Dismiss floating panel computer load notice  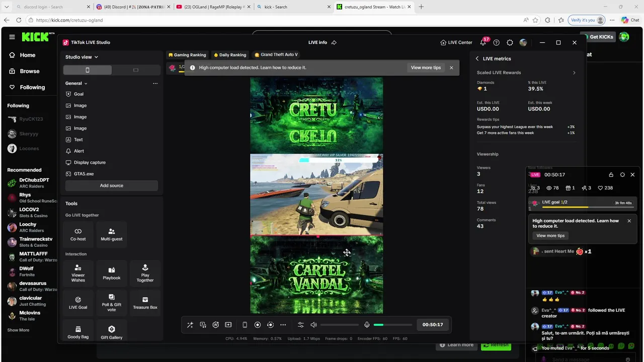629,221
